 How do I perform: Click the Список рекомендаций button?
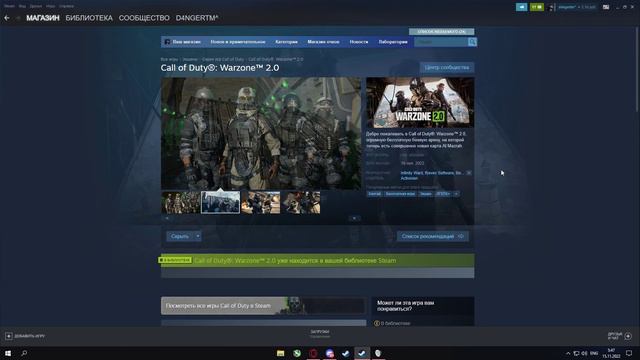(x=433, y=236)
